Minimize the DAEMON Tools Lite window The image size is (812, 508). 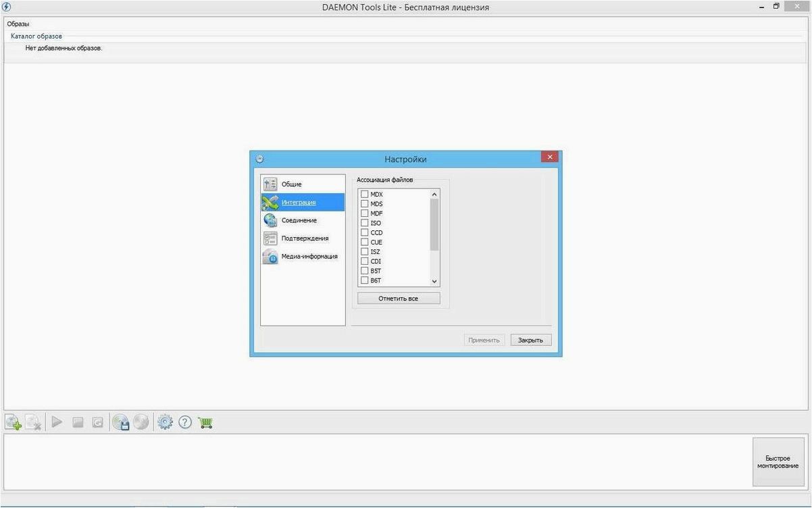click(x=762, y=6)
